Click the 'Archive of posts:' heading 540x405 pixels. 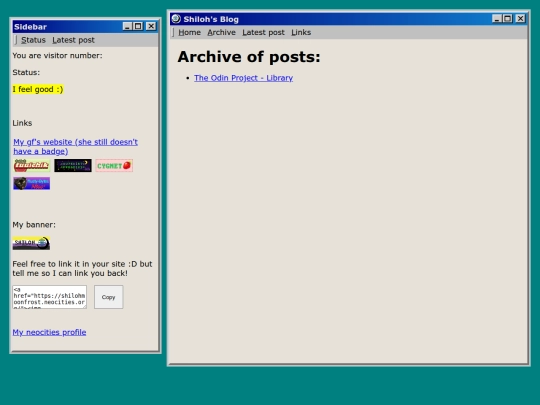point(249,57)
